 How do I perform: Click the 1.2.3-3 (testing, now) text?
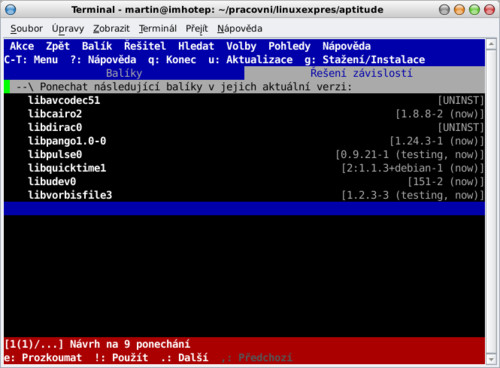point(412,195)
